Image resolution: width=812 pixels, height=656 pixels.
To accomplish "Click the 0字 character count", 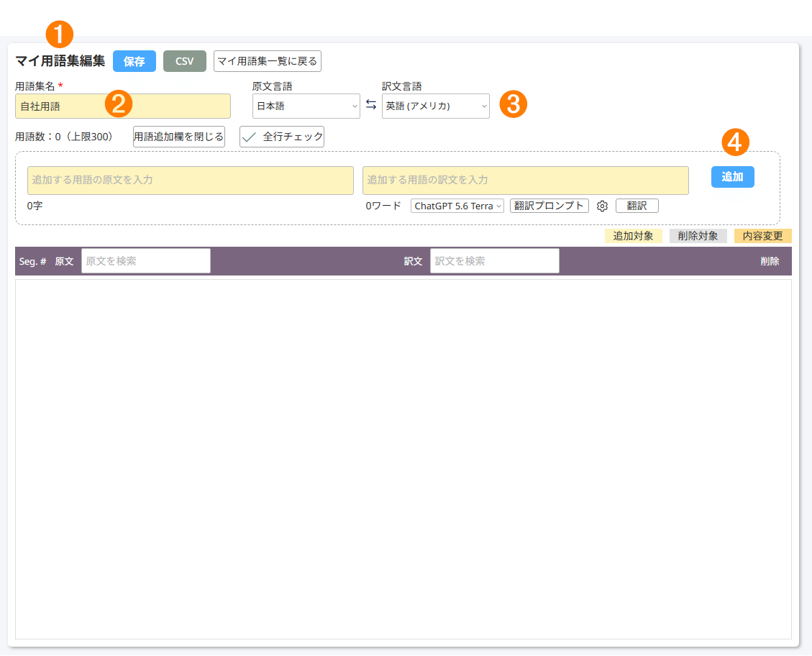I will 35,206.
